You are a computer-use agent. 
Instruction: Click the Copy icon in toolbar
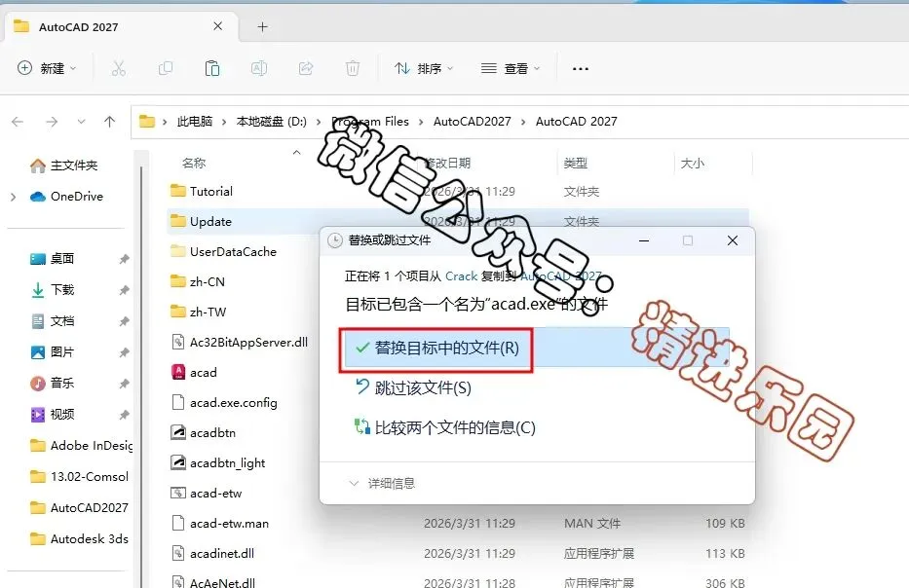[x=166, y=68]
